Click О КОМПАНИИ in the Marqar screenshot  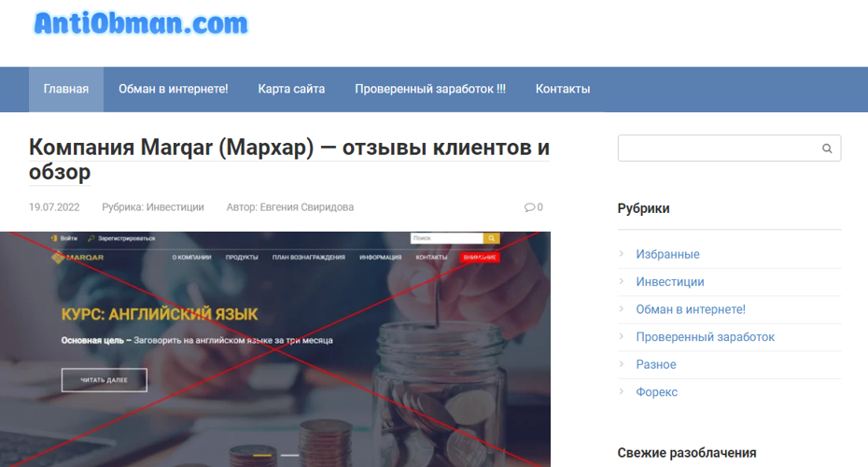(x=191, y=257)
